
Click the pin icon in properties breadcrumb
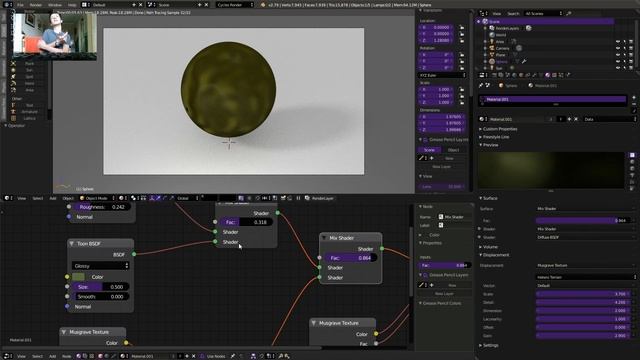[481, 85]
